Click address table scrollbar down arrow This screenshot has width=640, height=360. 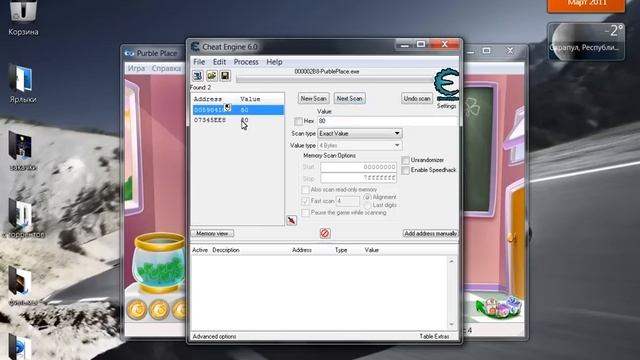[x=451, y=324]
